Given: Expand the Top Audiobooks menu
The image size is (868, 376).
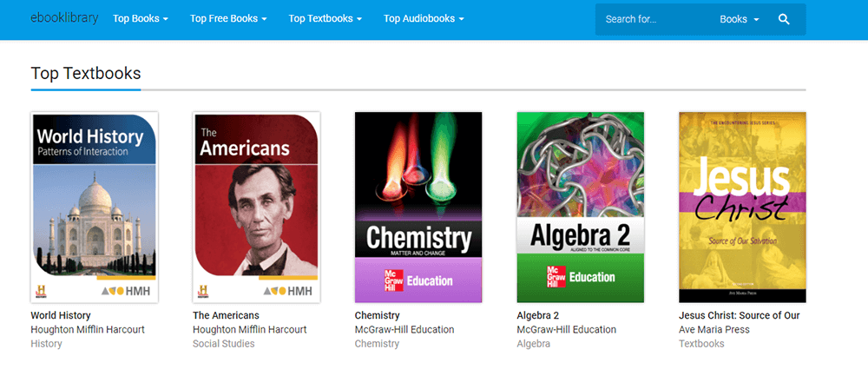Looking at the screenshot, I should [424, 18].
